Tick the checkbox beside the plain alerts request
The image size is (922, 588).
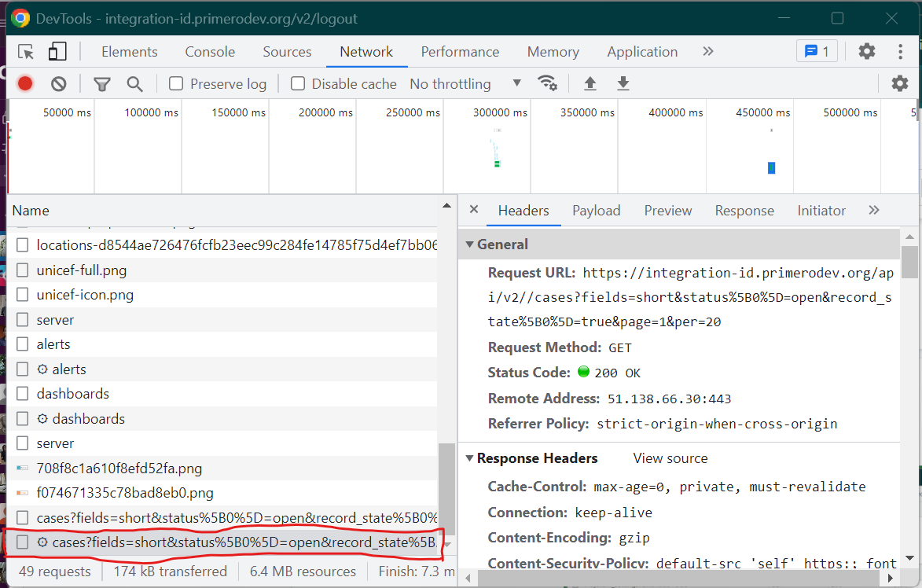[22, 344]
